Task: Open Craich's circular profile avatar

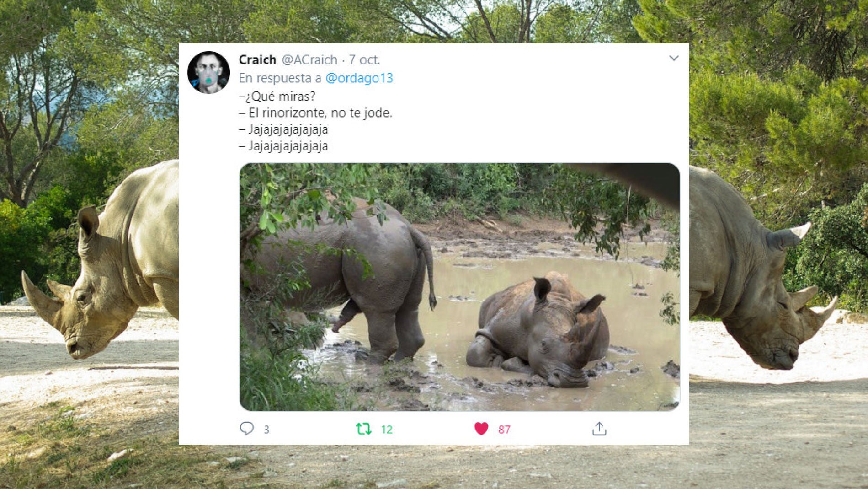Action: click(209, 72)
